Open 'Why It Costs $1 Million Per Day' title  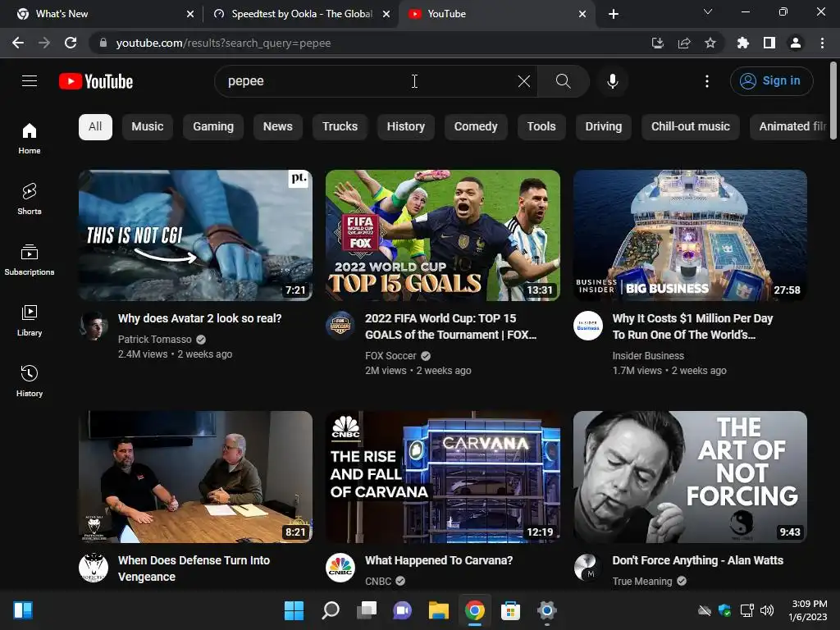point(692,326)
